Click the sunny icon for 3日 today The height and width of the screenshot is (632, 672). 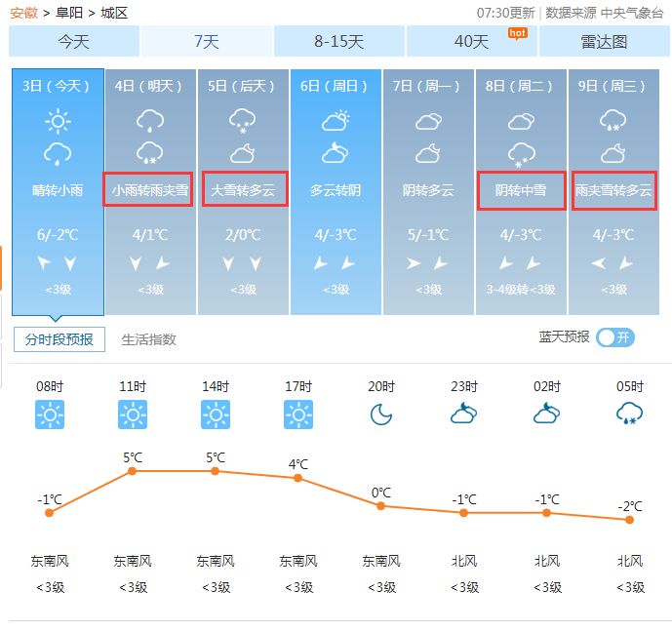[58, 121]
